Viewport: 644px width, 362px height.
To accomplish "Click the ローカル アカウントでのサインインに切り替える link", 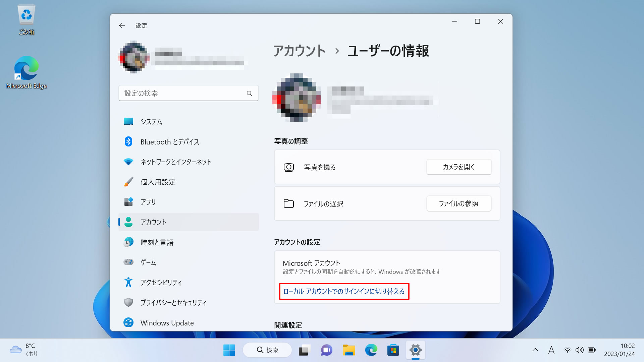I will tap(344, 291).
